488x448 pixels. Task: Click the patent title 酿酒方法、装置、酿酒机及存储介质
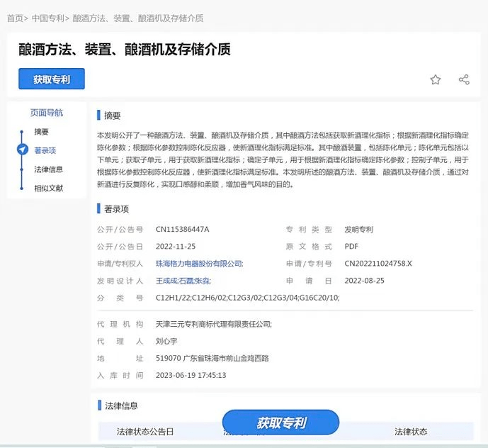coord(125,50)
